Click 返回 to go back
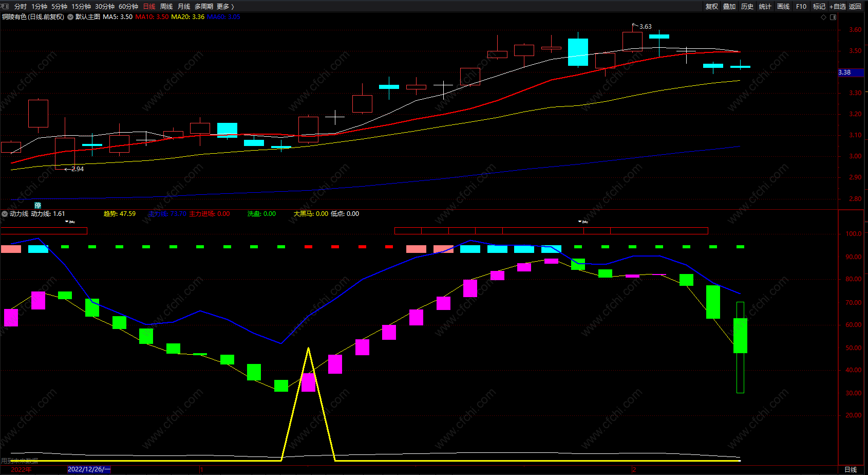This screenshot has height=475, width=868. tap(855, 7)
